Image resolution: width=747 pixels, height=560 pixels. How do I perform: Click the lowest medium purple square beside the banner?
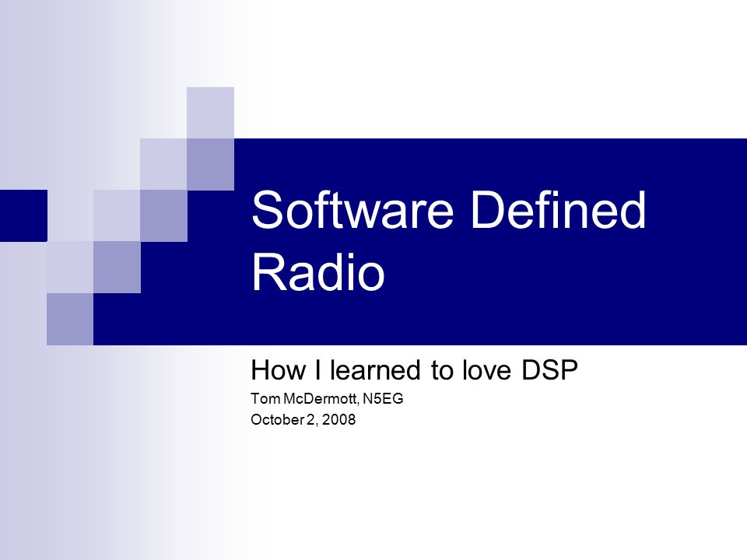click(x=70, y=319)
